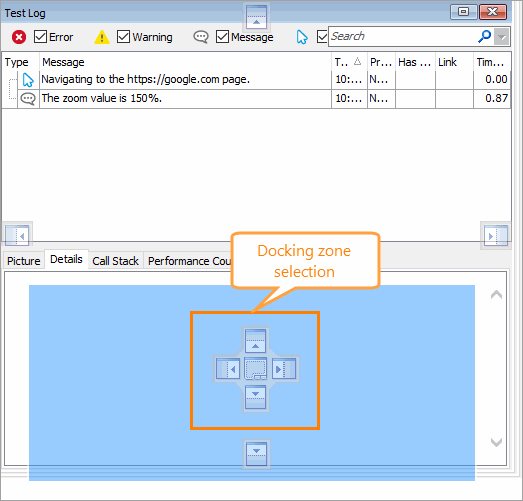Click the Type column header
The width and height of the screenshot is (523, 501).
point(21,62)
